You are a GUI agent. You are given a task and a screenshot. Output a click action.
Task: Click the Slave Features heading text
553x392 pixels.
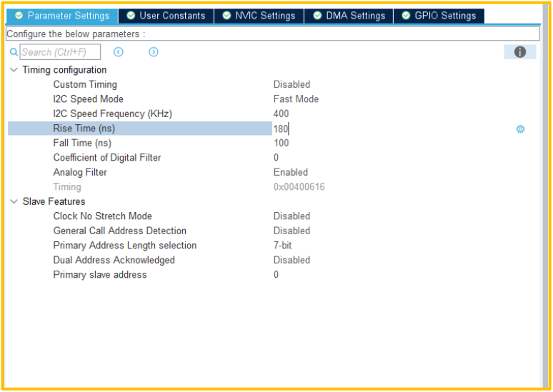tap(54, 201)
